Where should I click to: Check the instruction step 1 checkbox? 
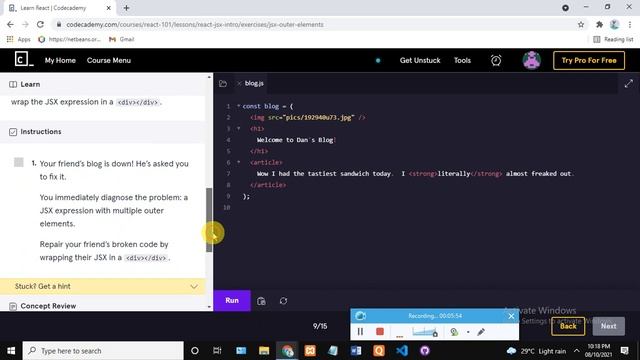coord(19,162)
